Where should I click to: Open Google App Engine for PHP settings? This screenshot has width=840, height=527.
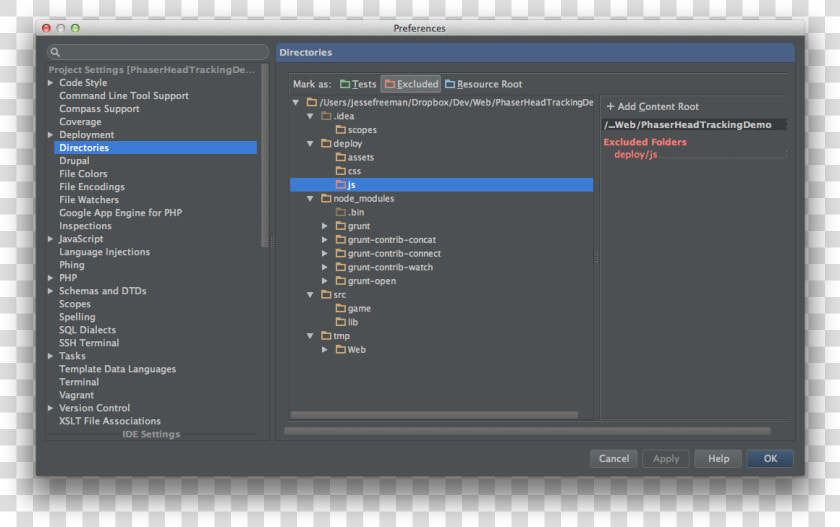(121, 213)
